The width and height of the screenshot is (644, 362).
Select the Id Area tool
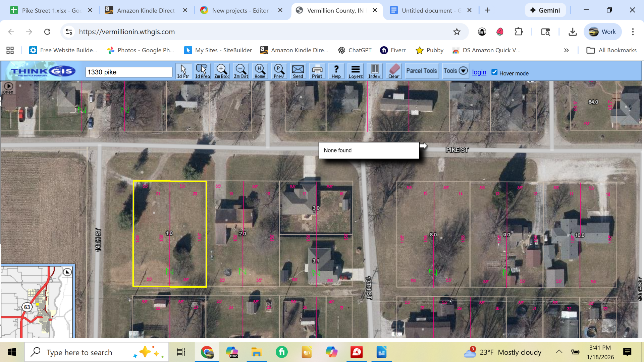click(x=202, y=71)
